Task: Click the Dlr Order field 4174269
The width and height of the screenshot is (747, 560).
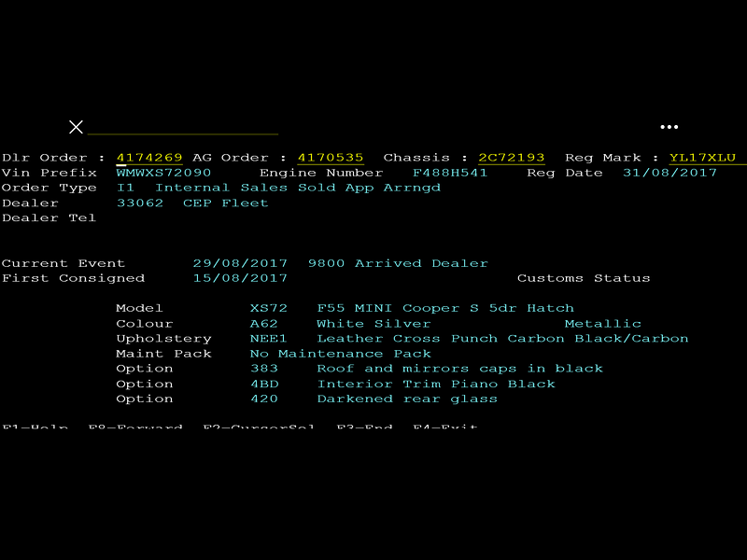Action: (149, 158)
